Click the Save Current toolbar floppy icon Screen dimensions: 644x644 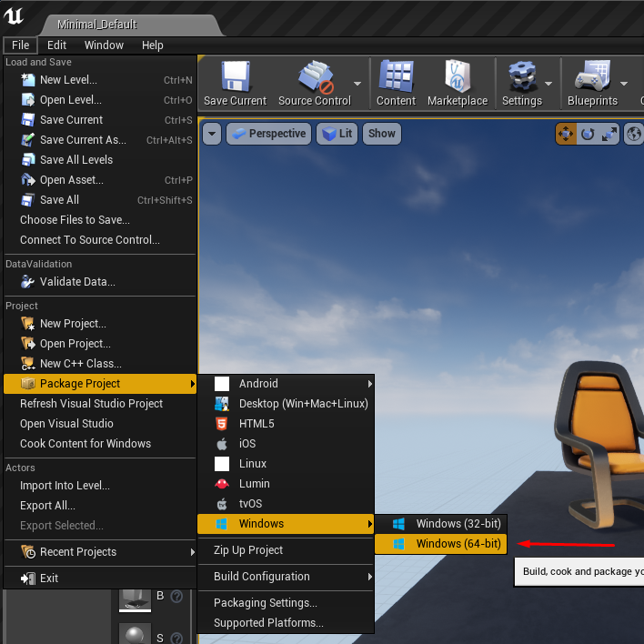pos(236,76)
